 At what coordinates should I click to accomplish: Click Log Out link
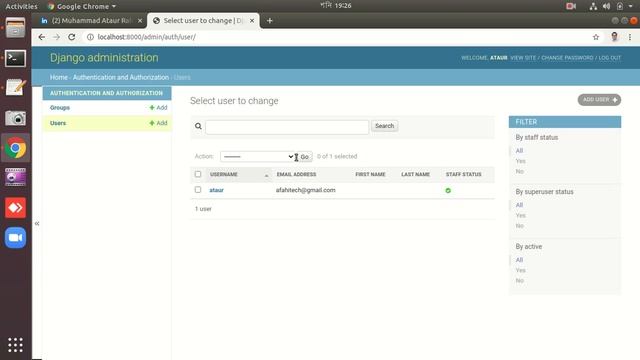pos(610,58)
